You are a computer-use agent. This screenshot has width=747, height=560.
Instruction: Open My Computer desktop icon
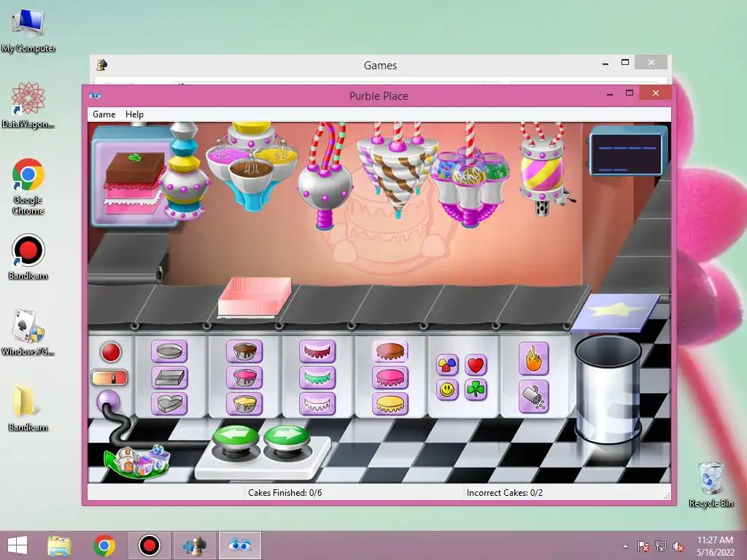28,31
